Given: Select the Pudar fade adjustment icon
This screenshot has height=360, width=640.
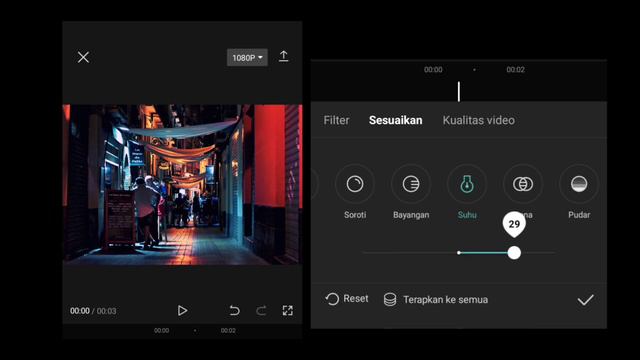Looking at the screenshot, I should pyautogui.click(x=579, y=184).
